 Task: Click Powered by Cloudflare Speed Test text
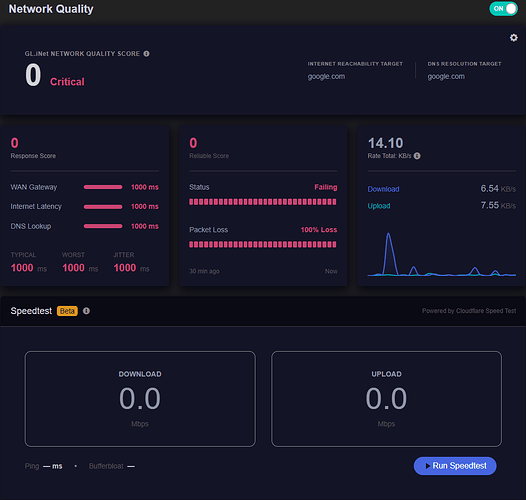tap(469, 311)
